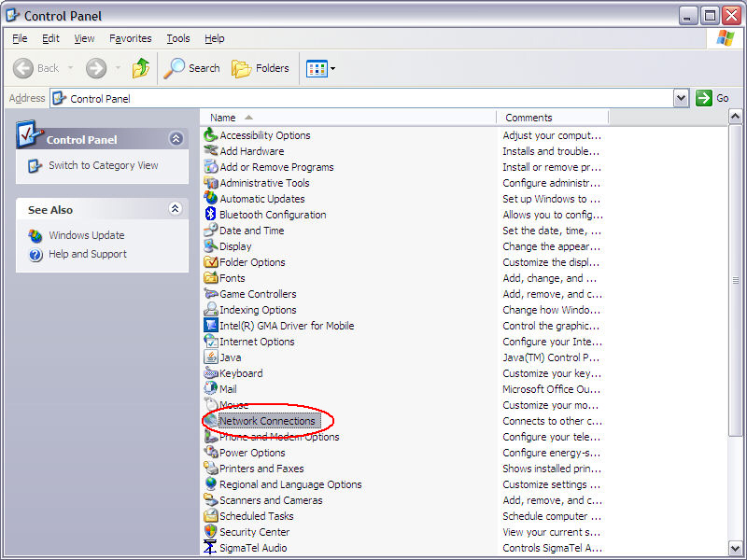Viewport: 747px width, 560px height.
Task: Open the Search toolbar button
Action: [192, 68]
